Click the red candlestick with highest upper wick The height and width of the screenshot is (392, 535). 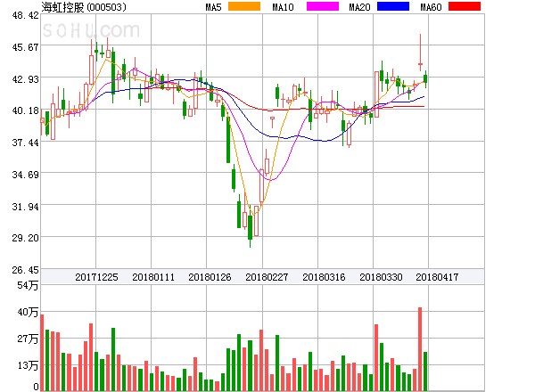(420, 53)
